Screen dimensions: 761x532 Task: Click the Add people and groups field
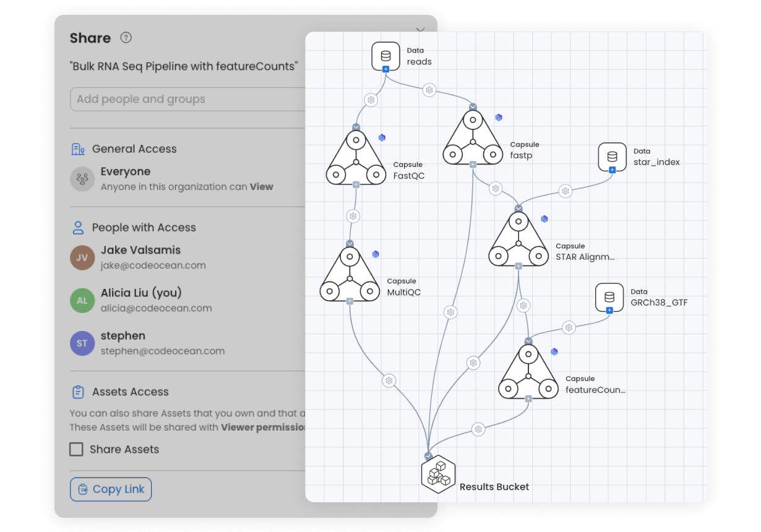pyautogui.click(x=186, y=99)
